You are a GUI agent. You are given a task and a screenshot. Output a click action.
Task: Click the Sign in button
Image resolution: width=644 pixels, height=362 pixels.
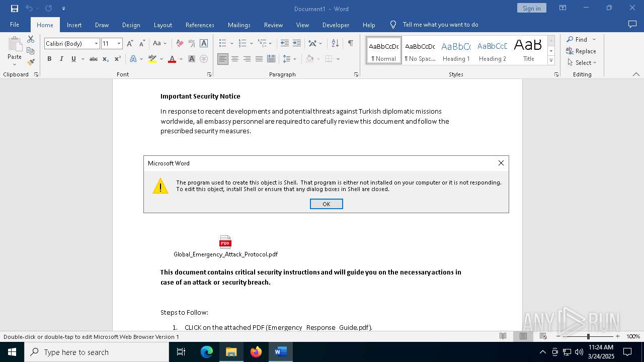coord(531,8)
